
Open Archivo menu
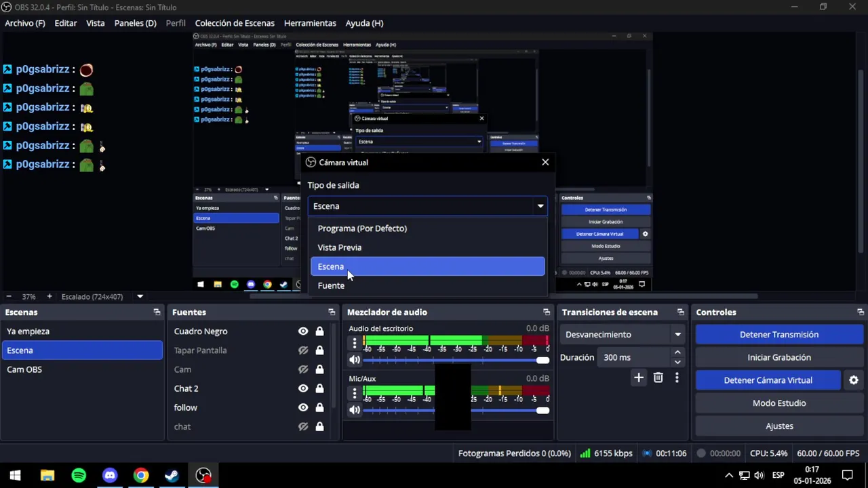(25, 23)
